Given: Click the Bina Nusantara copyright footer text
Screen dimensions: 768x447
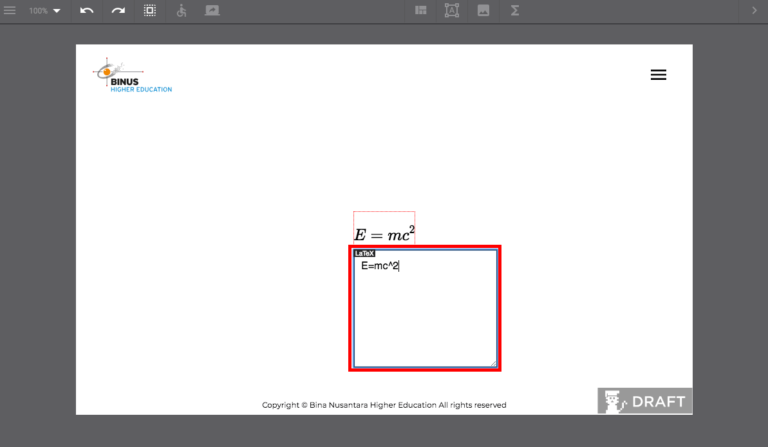Looking at the screenshot, I should (x=384, y=405).
